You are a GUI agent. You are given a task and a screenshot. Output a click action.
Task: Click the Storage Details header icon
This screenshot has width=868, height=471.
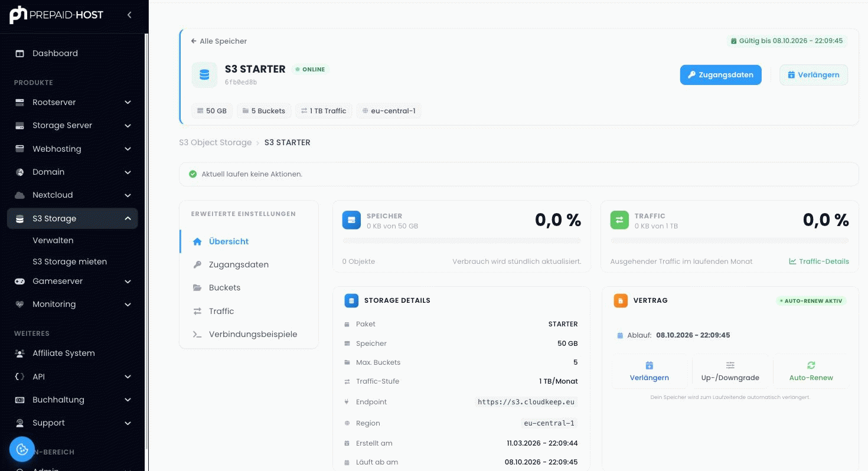click(x=351, y=300)
